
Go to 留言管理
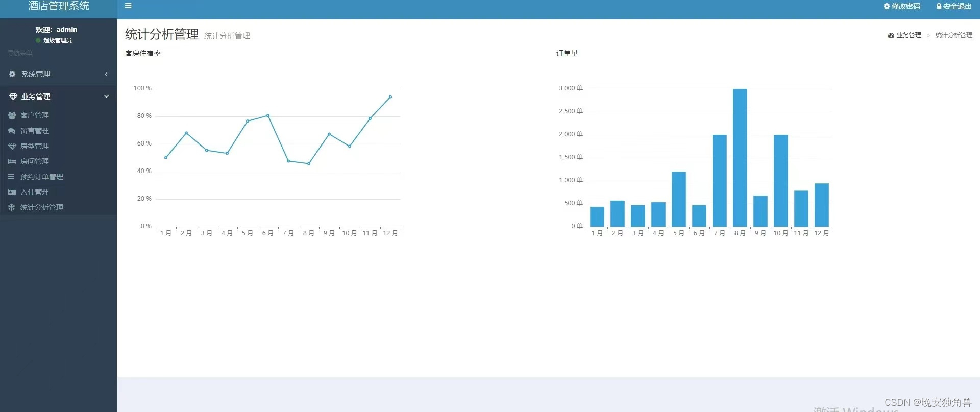(35, 131)
